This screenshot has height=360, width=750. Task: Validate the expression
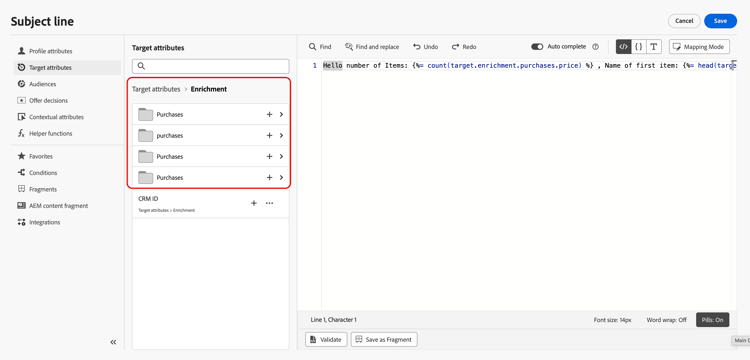point(326,339)
